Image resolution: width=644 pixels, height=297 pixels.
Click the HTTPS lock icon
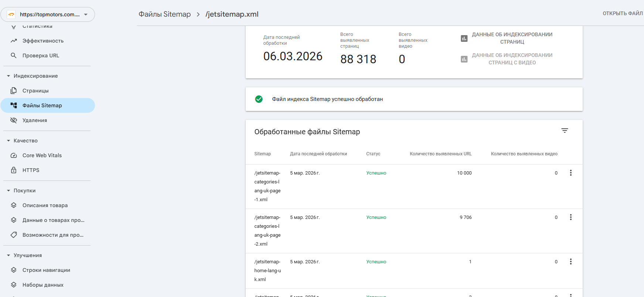tap(14, 170)
